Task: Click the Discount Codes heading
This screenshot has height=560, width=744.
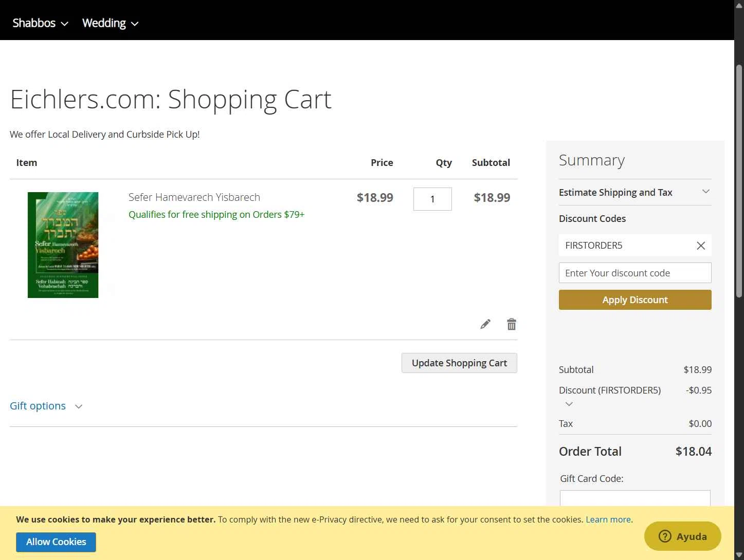Action: 592,218
